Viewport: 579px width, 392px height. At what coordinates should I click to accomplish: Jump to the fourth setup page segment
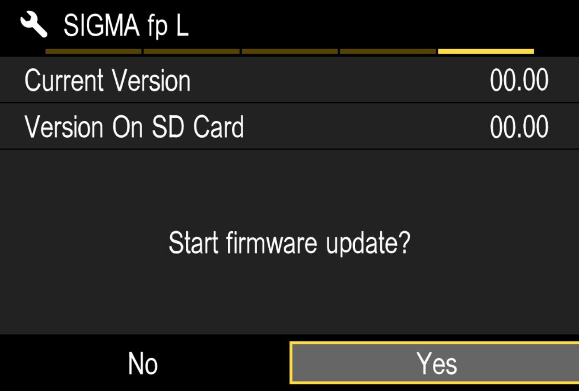[388, 51]
